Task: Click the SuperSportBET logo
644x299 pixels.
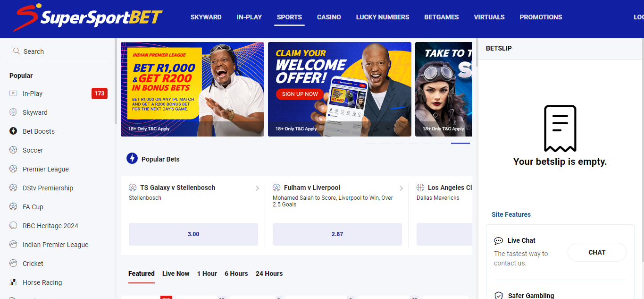Action: pyautogui.click(x=88, y=17)
